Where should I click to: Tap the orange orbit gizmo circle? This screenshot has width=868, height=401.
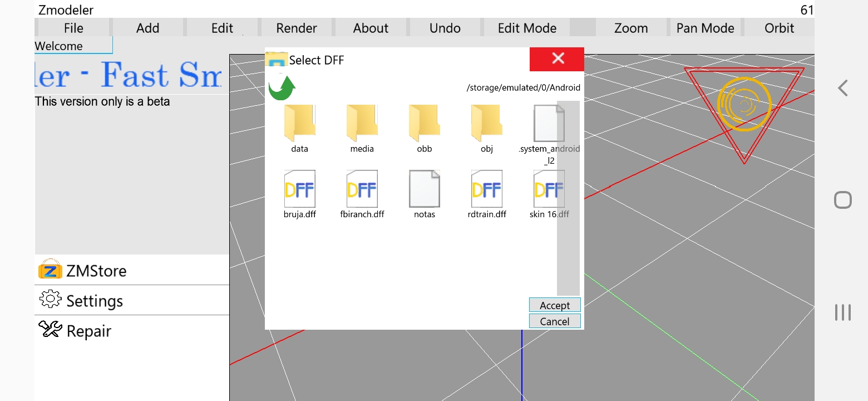click(744, 104)
